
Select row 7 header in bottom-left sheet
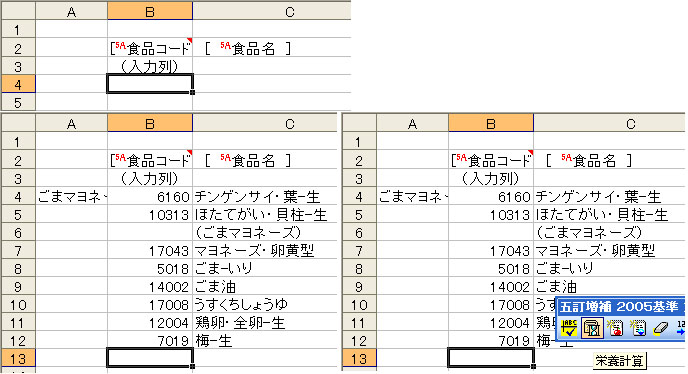click(x=18, y=251)
